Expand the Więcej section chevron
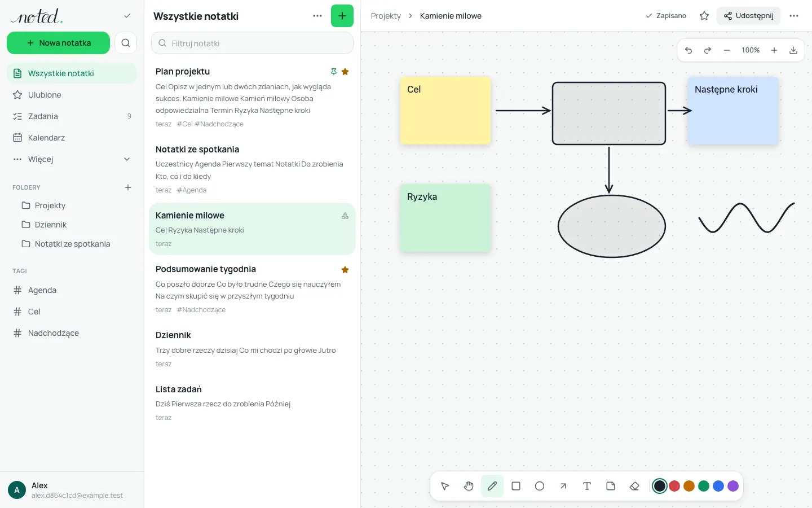This screenshot has width=812, height=508. coord(127,159)
